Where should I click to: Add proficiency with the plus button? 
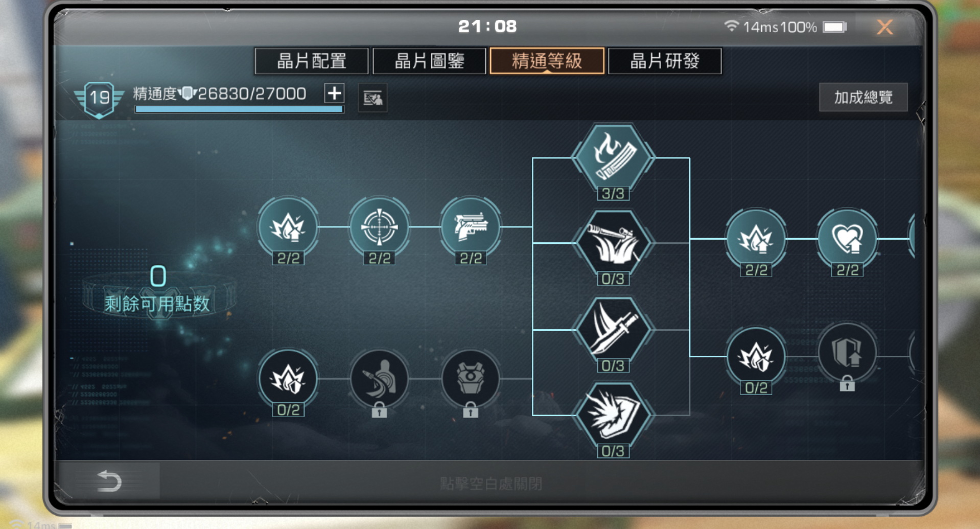tap(335, 94)
